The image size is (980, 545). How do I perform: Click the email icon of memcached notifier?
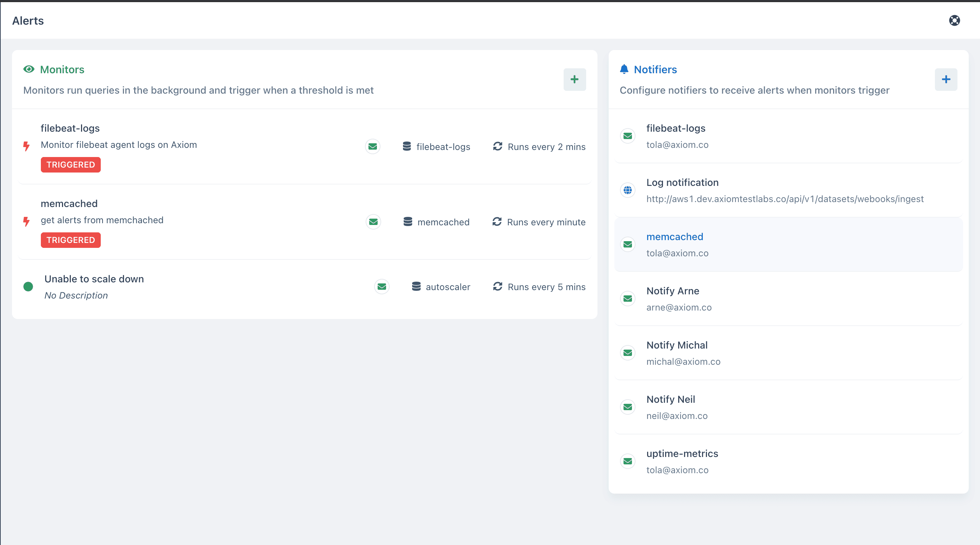tap(628, 245)
